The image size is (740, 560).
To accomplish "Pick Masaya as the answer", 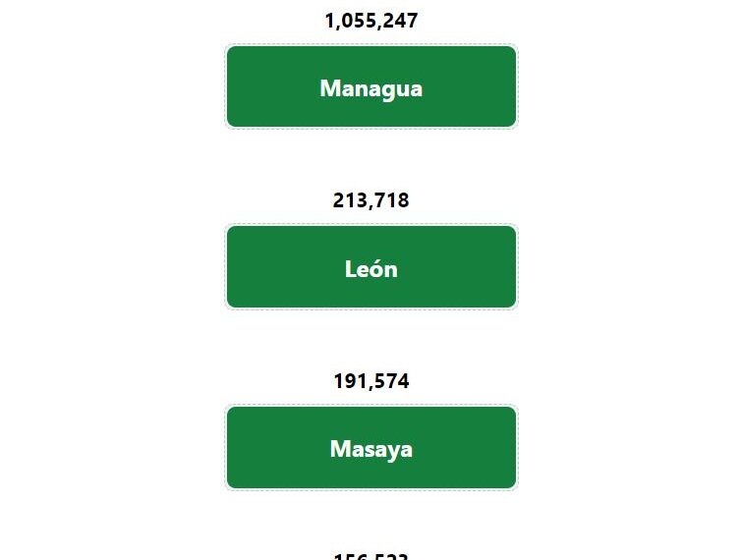I will [x=371, y=448].
